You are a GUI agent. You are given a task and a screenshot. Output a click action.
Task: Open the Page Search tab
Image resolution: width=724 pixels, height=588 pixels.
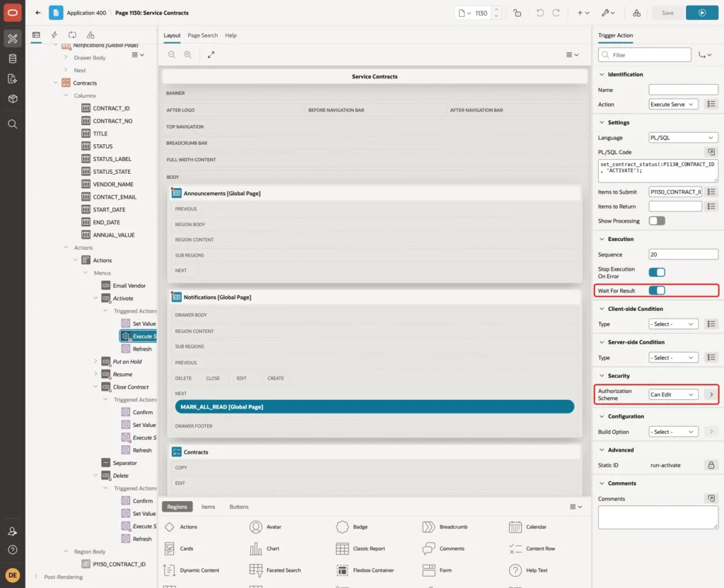pyautogui.click(x=202, y=35)
